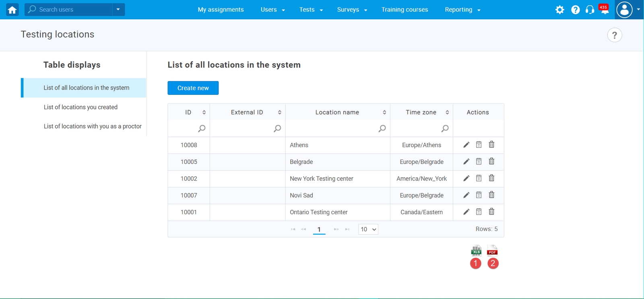Viewport: 644px width, 299px height.
Task: Open details icon for New York Testing center
Action: pos(479,178)
